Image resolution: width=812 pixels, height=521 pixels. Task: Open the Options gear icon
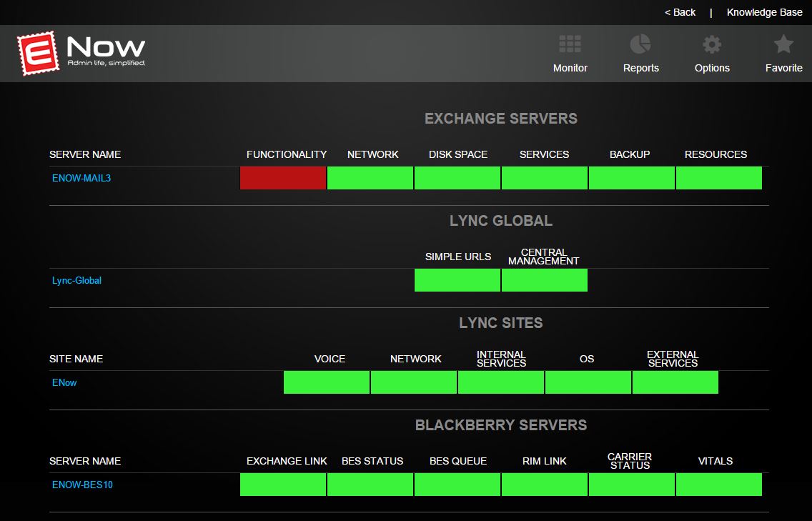coord(711,44)
